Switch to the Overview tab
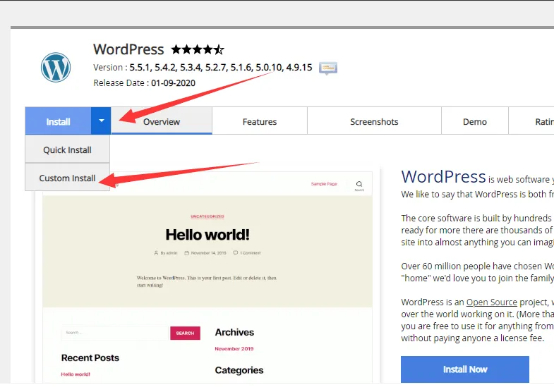 pos(162,121)
